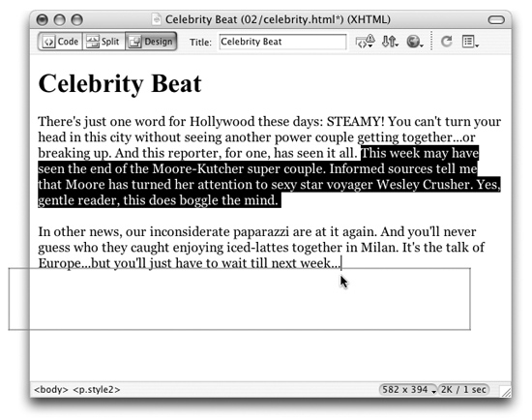Click the window resize grip corner
The image size is (532, 420).
coord(506,391)
